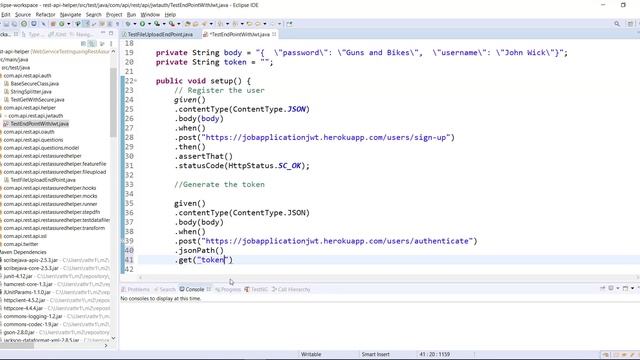Open the Help menu
Screen dimensions: 640x360
(170, 15)
